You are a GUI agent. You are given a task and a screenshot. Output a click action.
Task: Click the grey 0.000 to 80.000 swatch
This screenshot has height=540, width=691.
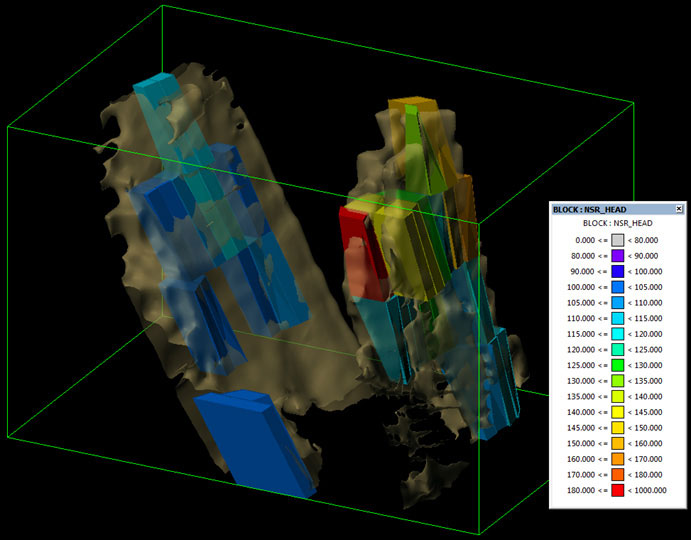click(618, 240)
